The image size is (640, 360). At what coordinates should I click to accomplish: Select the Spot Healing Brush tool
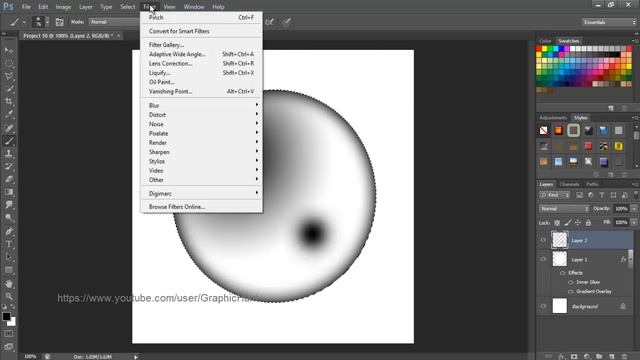(9, 128)
